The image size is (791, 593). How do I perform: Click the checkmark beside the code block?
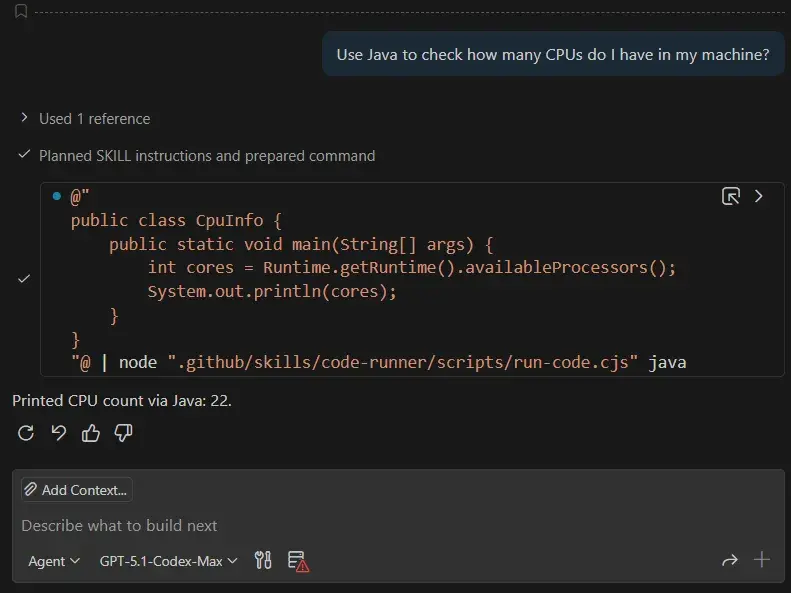point(24,279)
